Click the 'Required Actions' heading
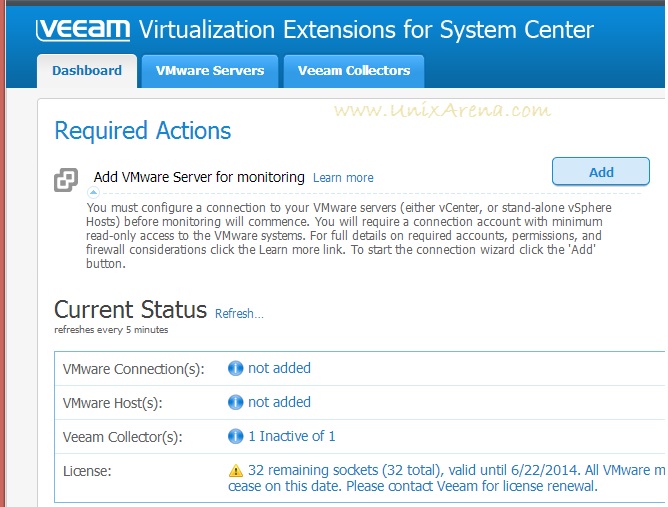Image resolution: width=668 pixels, height=507 pixels. [143, 130]
